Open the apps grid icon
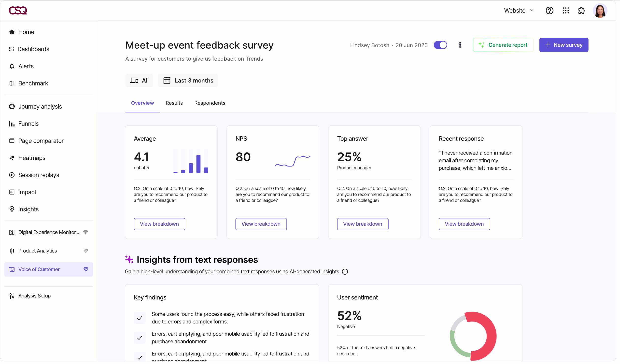The image size is (620, 364). pos(565,11)
